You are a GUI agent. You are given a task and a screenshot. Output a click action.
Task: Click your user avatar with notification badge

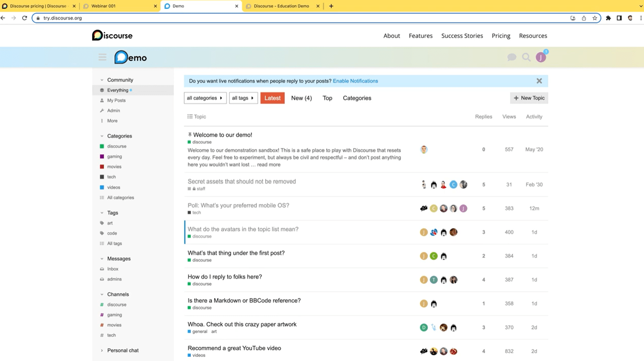click(x=541, y=57)
